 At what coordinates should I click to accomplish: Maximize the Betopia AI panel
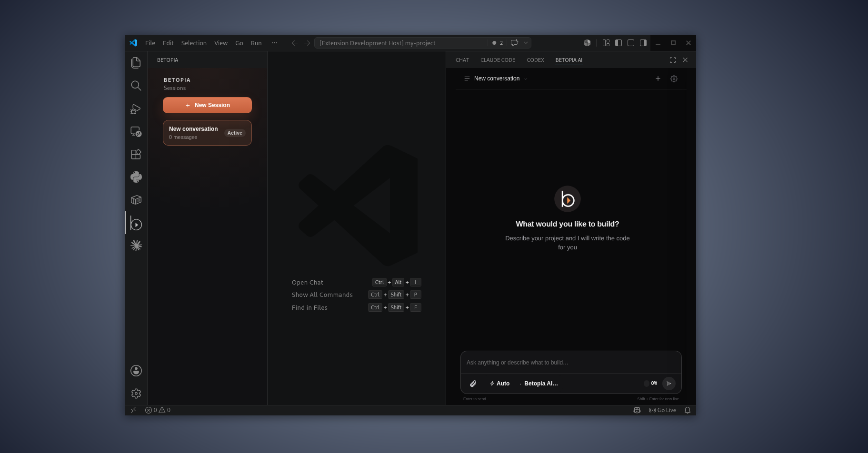pyautogui.click(x=673, y=60)
